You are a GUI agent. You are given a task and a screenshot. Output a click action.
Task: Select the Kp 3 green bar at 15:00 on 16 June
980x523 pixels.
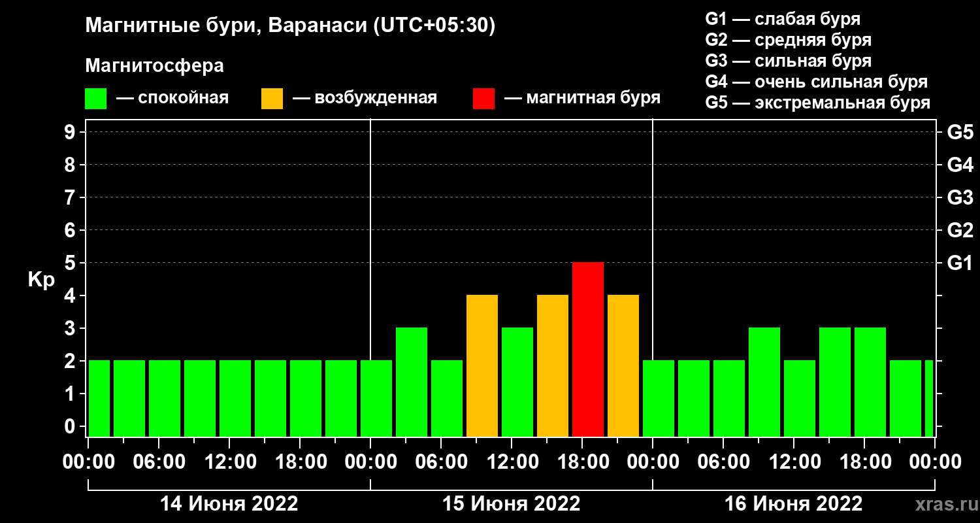(835, 382)
